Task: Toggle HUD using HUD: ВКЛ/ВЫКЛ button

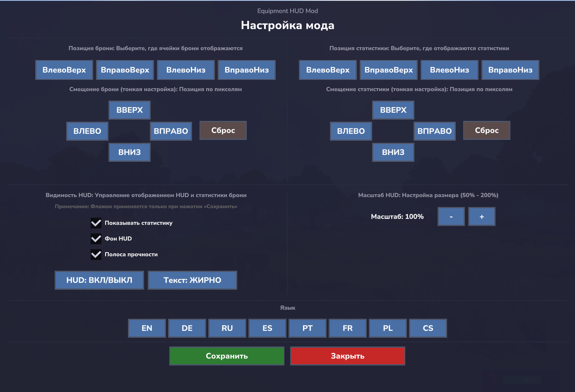Action: [99, 280]
